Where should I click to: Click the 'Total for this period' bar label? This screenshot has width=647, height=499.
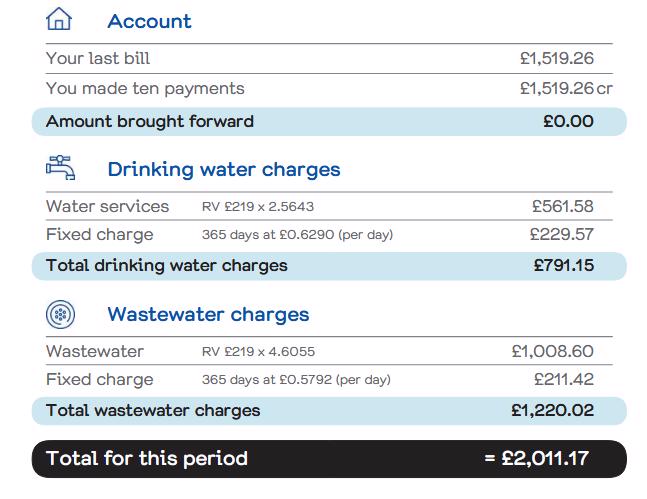pos(147,460)
